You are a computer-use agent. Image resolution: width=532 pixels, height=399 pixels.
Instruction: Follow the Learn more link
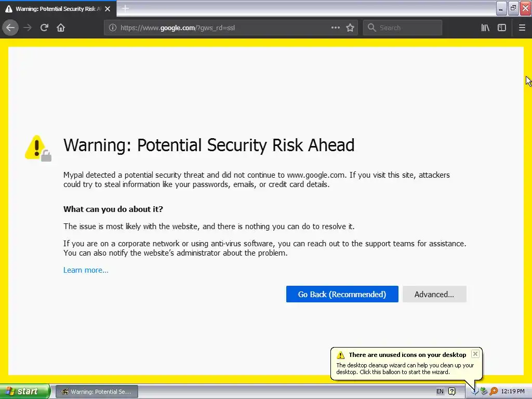86,270
